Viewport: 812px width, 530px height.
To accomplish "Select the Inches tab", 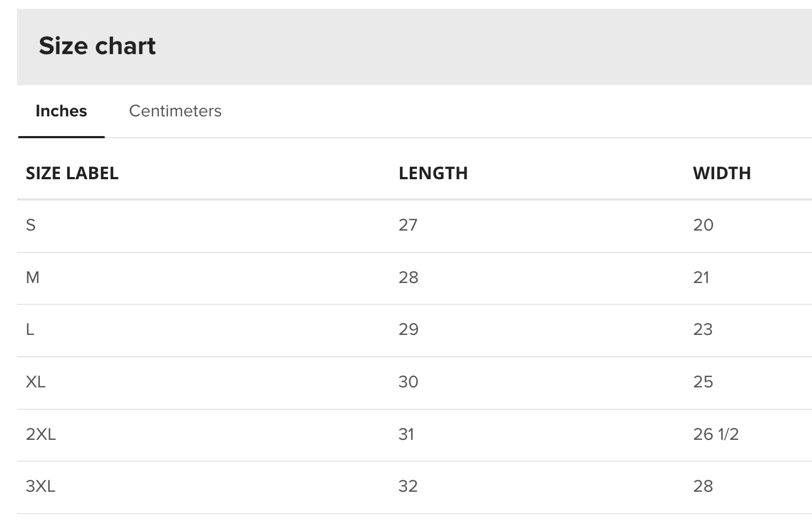I will [x=61, y=111].
